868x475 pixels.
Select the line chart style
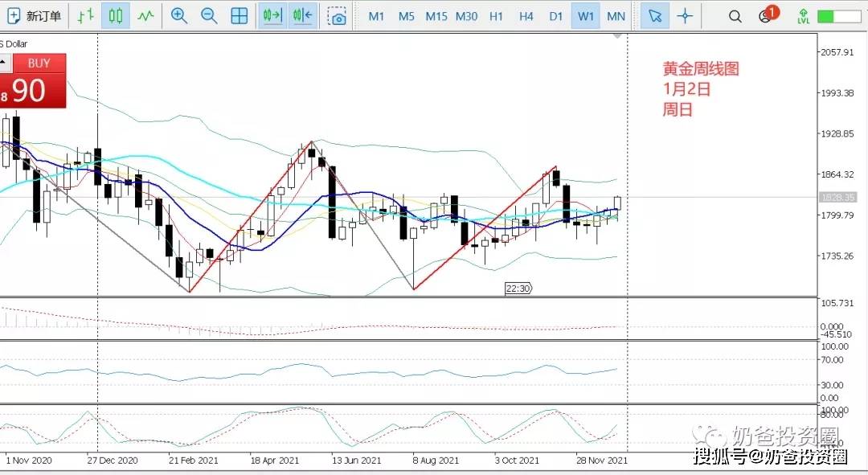pos(146,15)
